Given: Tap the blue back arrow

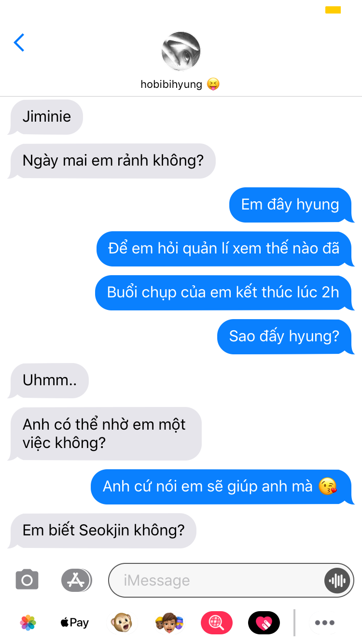Looking at the screenshot, I should (19, 43).
